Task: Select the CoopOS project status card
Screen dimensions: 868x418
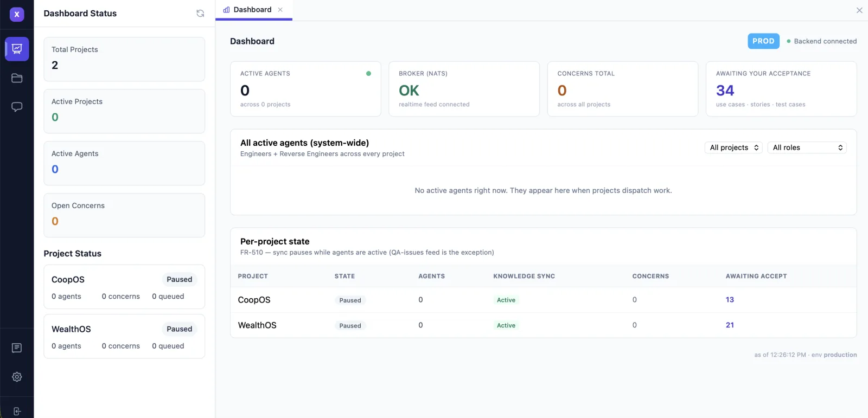Action: click(124, 287)
